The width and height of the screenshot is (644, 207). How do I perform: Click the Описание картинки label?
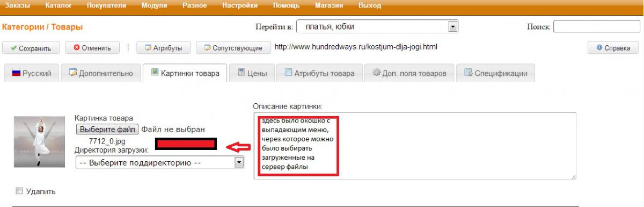tap(287, 106)
